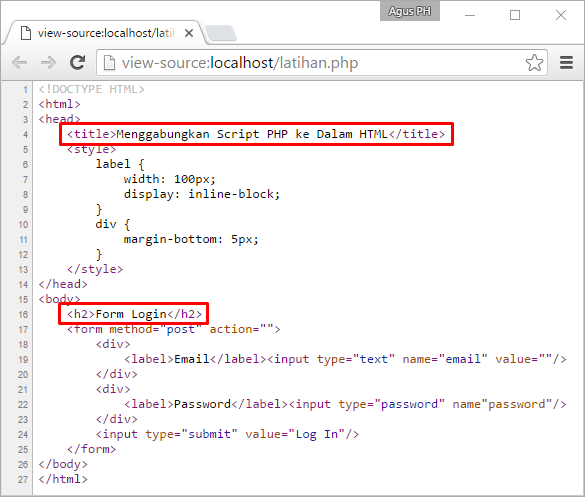Maximize the browser window
The width and height of the screenshot is (585, 497).
point(515,15)
